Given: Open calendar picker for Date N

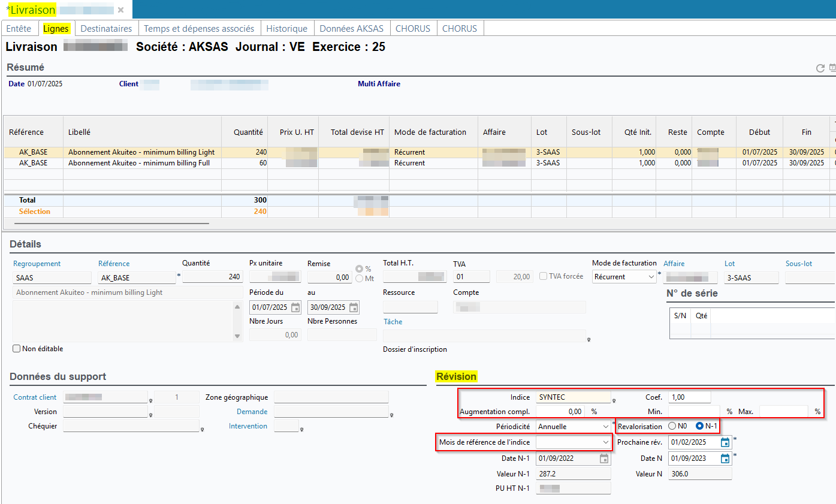Looking at the screenshot, I should pyautogui.click(x=725, y=458).
